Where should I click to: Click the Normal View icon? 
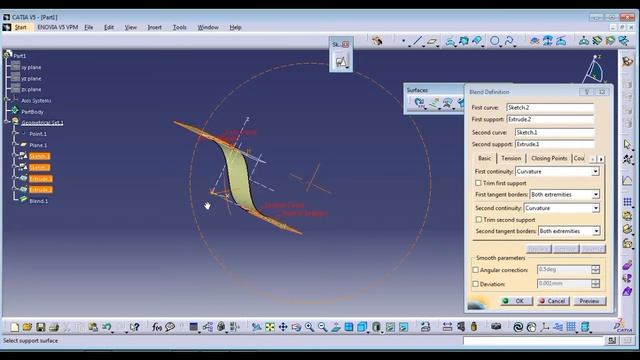(x=336, y=327)
